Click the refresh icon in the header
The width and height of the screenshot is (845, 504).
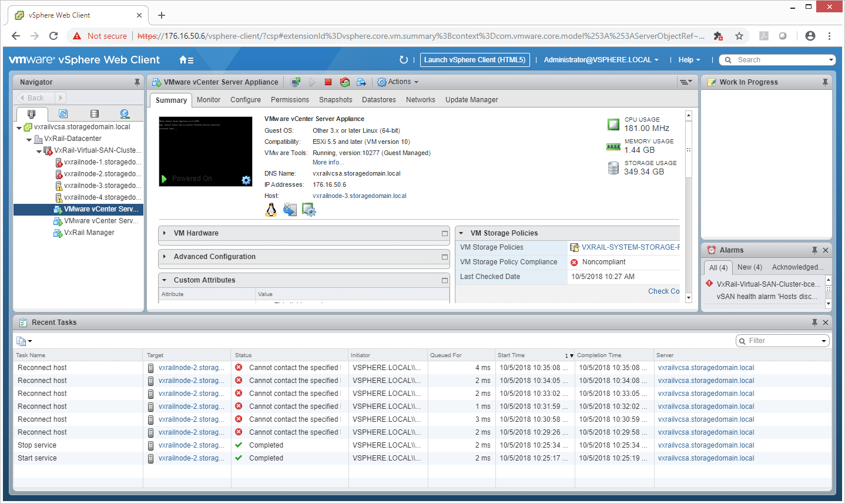point(403,59)
